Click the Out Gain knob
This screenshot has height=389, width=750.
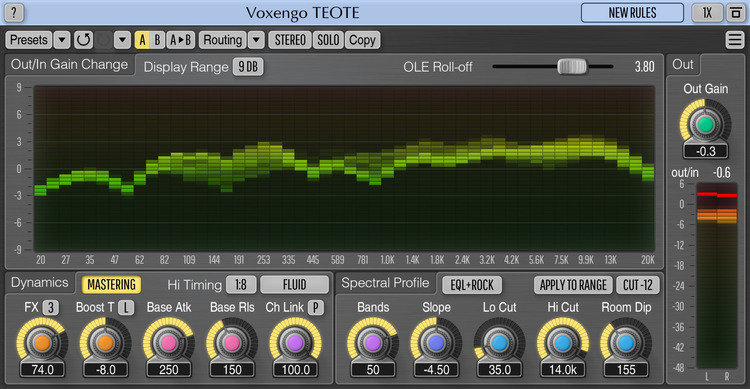click(x=706, y=124)
